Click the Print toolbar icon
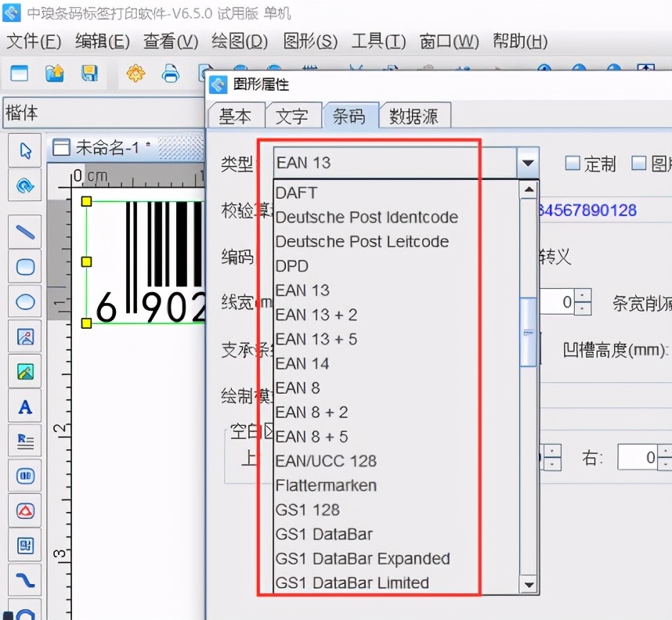 (171, 74)
